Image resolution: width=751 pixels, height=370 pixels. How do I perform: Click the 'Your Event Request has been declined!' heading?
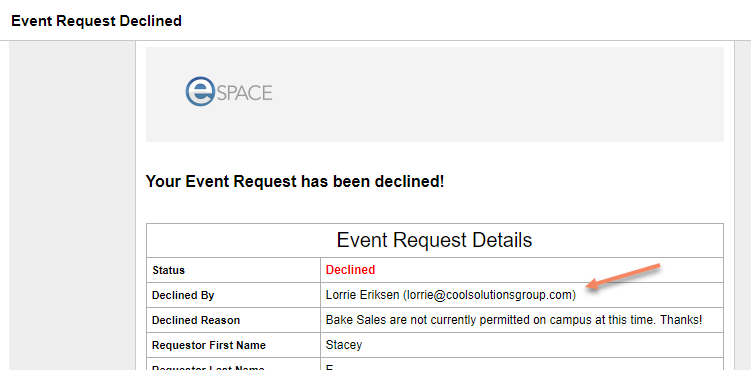point(295,181)
